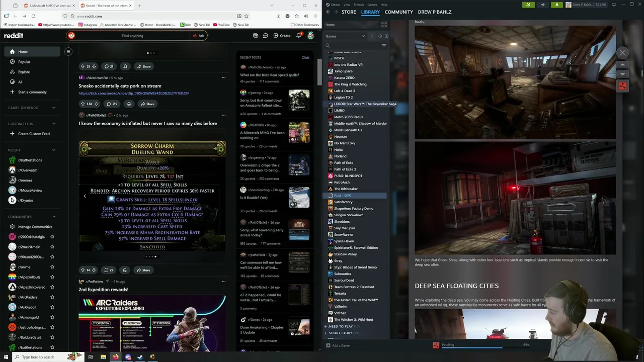
Task: Give award on Sorrow Charm post
Action: [125, 270]
